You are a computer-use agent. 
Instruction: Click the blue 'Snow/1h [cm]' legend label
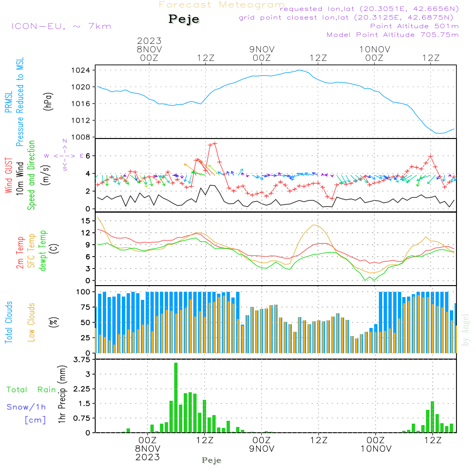(x=26, y=414)
